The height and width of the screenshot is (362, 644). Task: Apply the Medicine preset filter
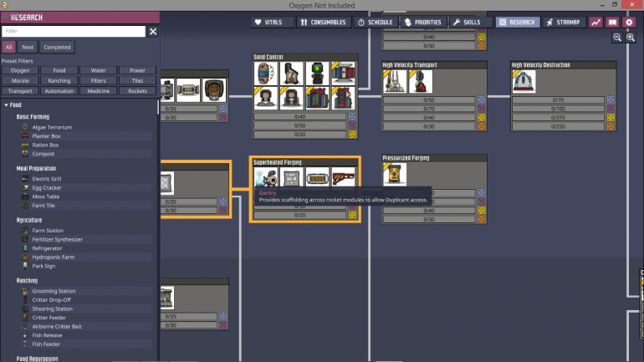point(98,90)
